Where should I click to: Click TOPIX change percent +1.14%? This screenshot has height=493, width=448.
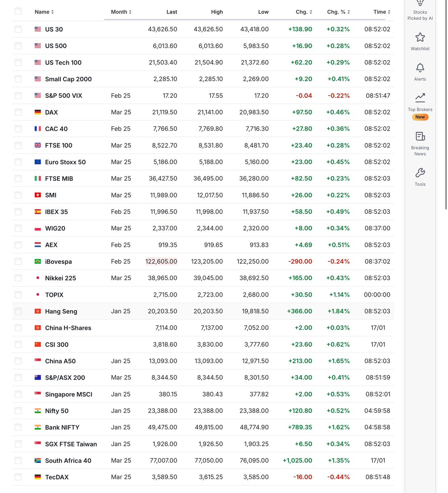tap(340, 295)
